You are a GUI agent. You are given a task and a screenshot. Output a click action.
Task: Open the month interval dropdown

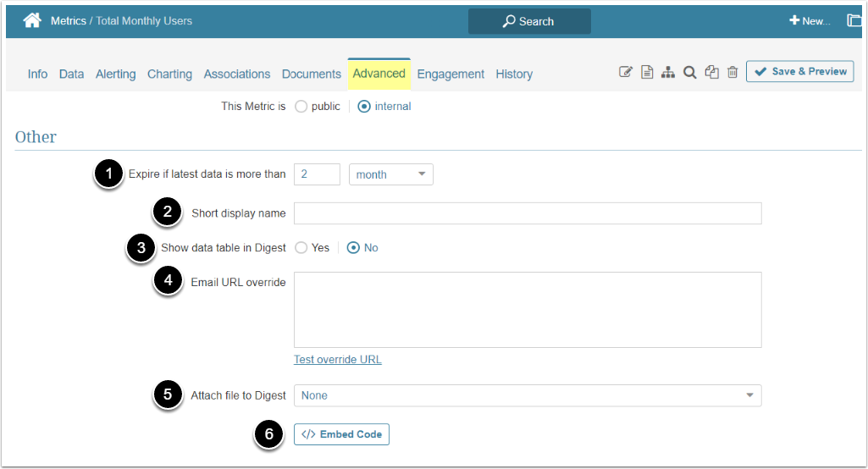(391, 174)
